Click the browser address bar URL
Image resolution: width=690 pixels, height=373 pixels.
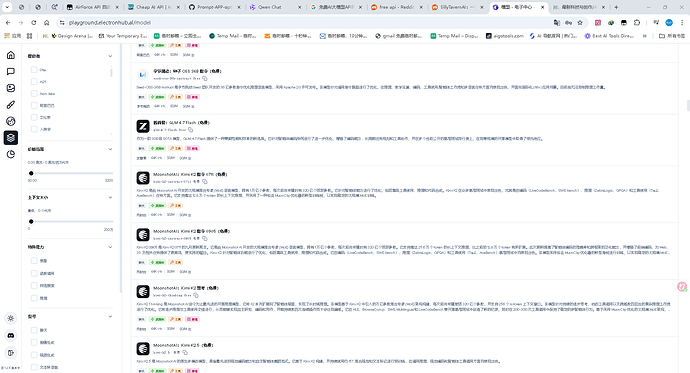point(110,22)
